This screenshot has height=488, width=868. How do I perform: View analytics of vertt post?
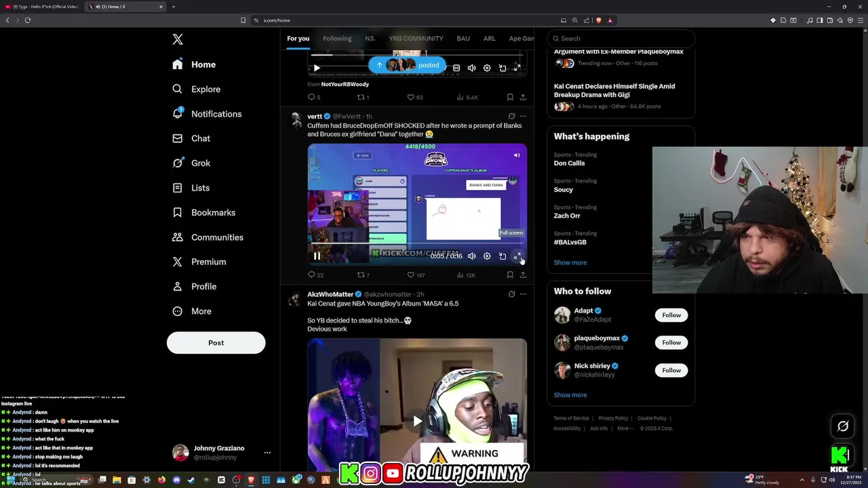(x=466, y=275)
